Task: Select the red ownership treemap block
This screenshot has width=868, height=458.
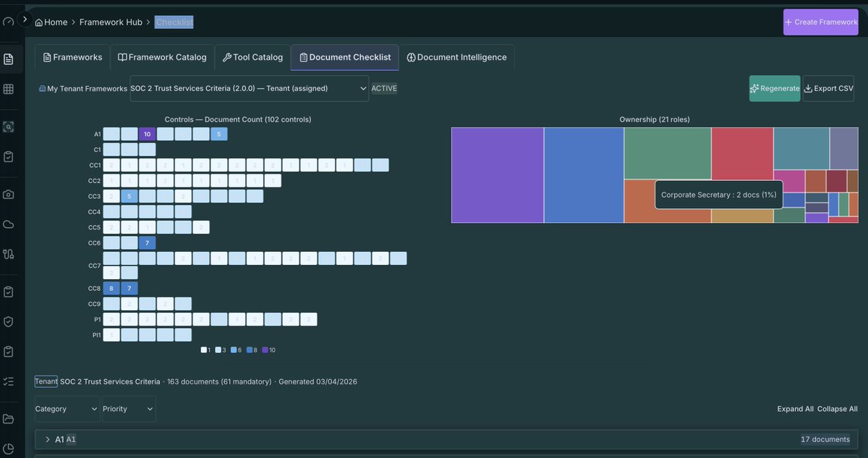Action: click(x=742, y=153)
